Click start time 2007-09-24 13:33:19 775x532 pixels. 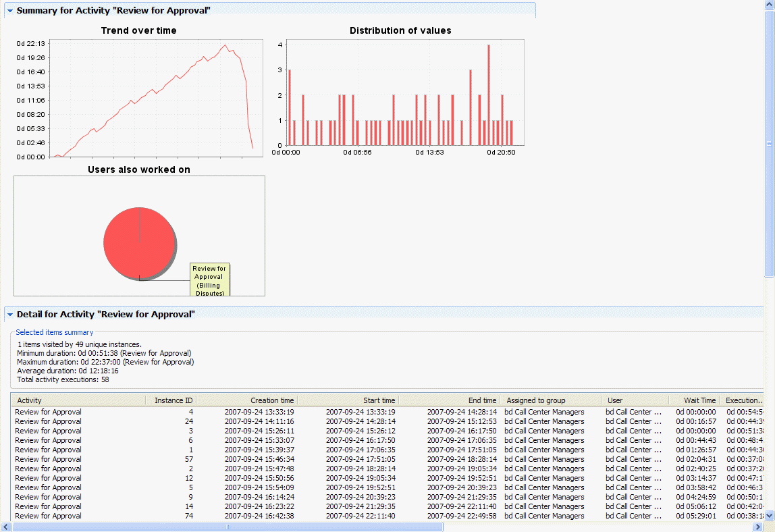(x=360, y=412)
